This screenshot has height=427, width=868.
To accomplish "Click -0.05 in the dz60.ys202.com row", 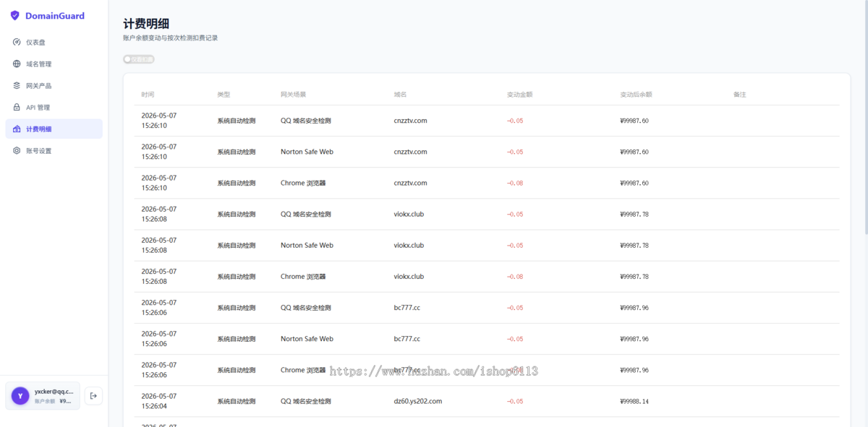I will click(x=515, y=400).
